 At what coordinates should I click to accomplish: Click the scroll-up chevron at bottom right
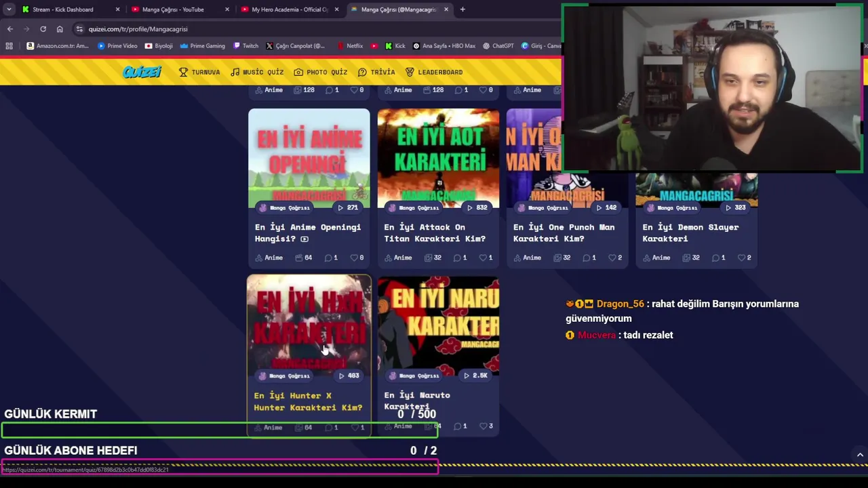click(860, 455)
